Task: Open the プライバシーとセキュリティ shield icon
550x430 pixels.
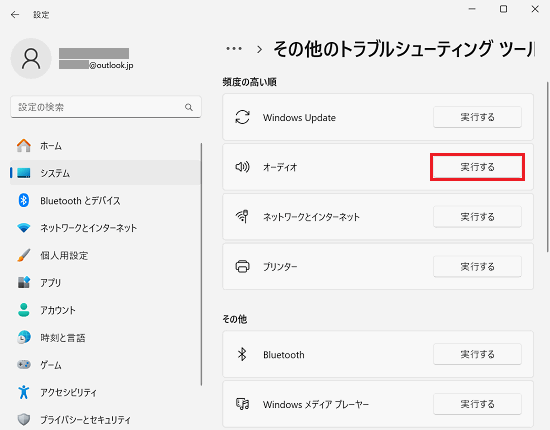Action: 24,419
